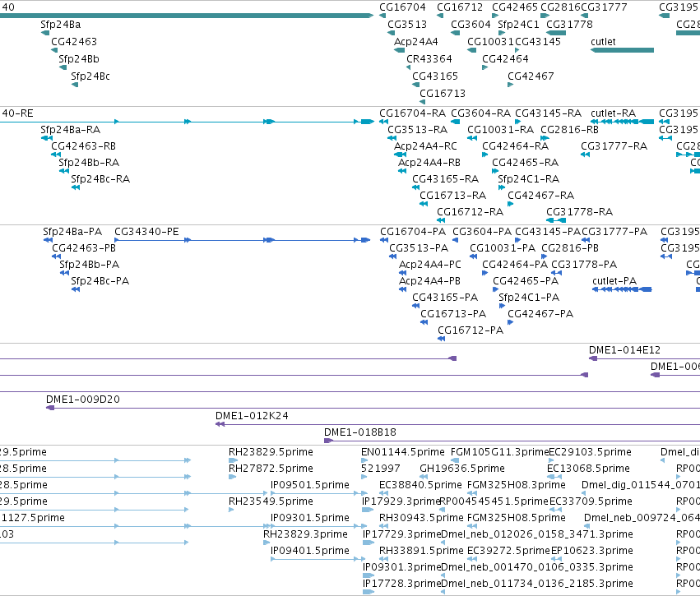Select the Sfp24Bc gene label
The image size is (700, 596).
pyautogui.click(x=90, y=76)
